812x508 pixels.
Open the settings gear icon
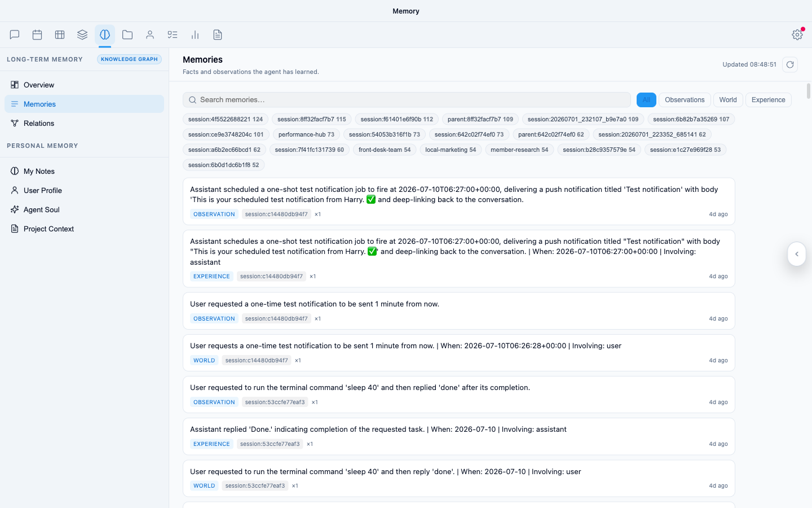pos(797,35)
